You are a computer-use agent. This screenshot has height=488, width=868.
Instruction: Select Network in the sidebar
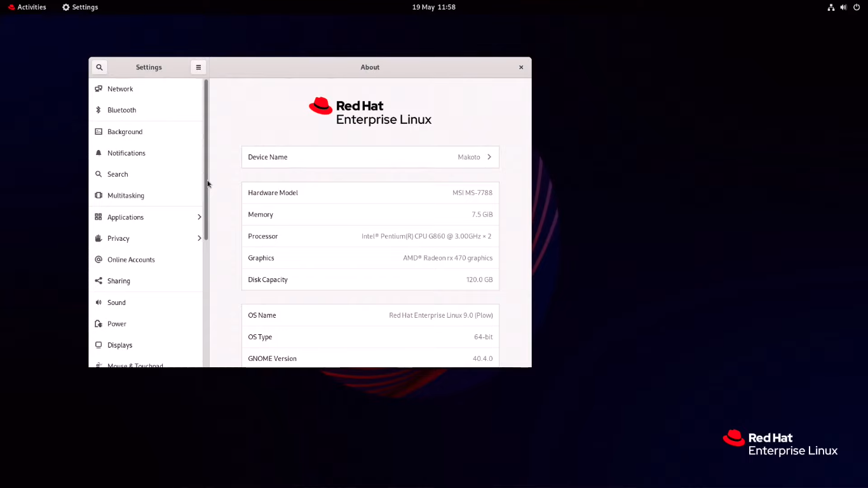pyautogui.click(x=146, y=89)
